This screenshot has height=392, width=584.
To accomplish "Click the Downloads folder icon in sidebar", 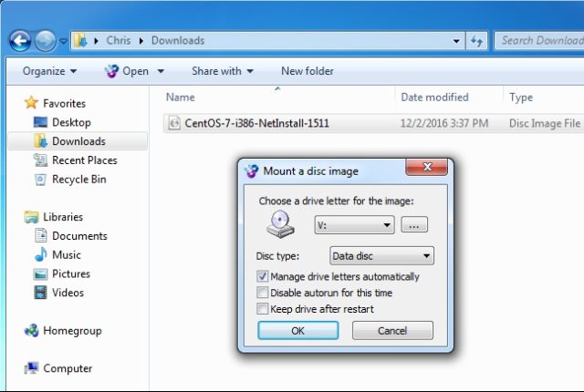I will (40, 141).
